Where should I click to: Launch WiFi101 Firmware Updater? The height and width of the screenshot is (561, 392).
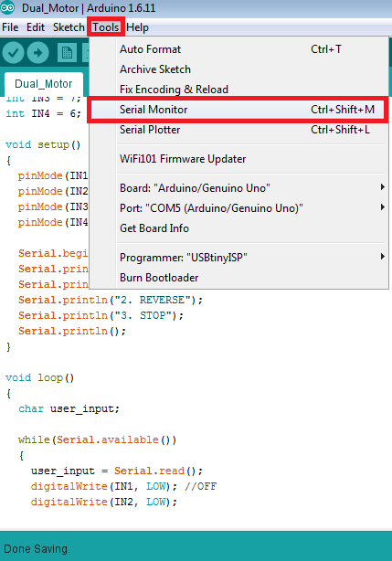238,159
